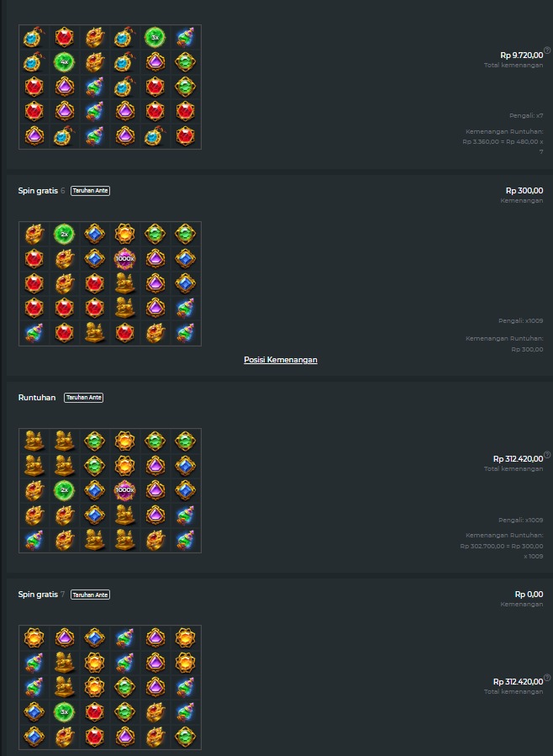Image resolution: width=553 pixels, height=756 pixels.
Task: Click Taruhan Ante badge next to Spin gratis 6
Action: (91, 191)
